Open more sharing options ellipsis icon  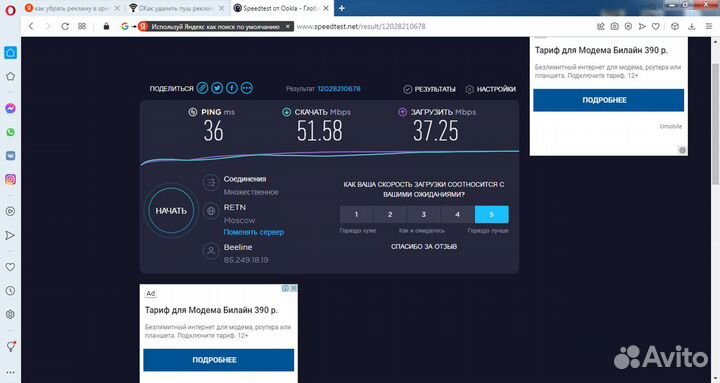(x=247, y=88)
